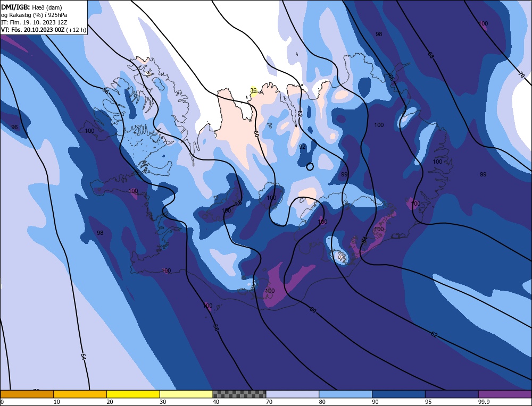
Task: Pick the light blue 80–90 legend swatch
Action: 345,394
